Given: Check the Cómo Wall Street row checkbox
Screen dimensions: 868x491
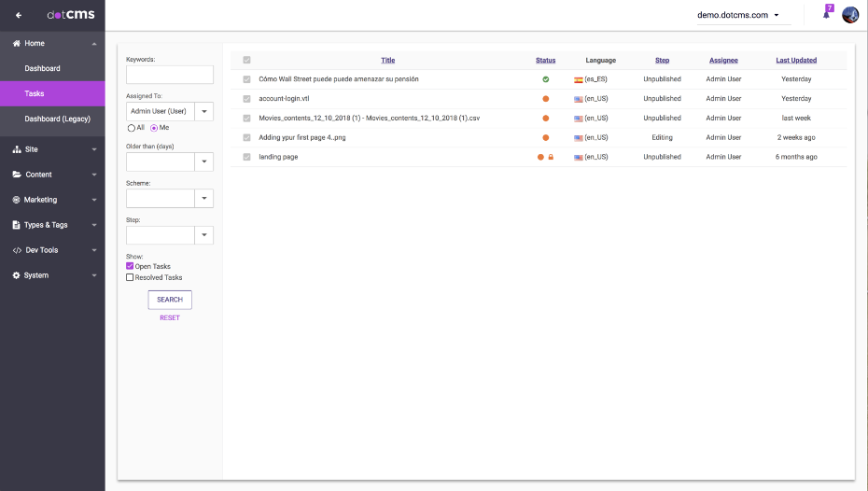Looking at the screenshot, I should pyautogui.click(x=247, y=79).
